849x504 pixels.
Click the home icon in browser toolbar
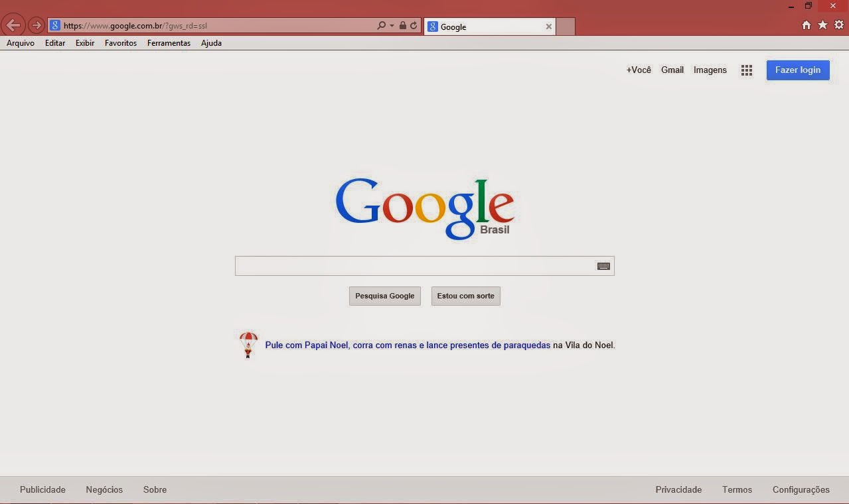point(806,25)
